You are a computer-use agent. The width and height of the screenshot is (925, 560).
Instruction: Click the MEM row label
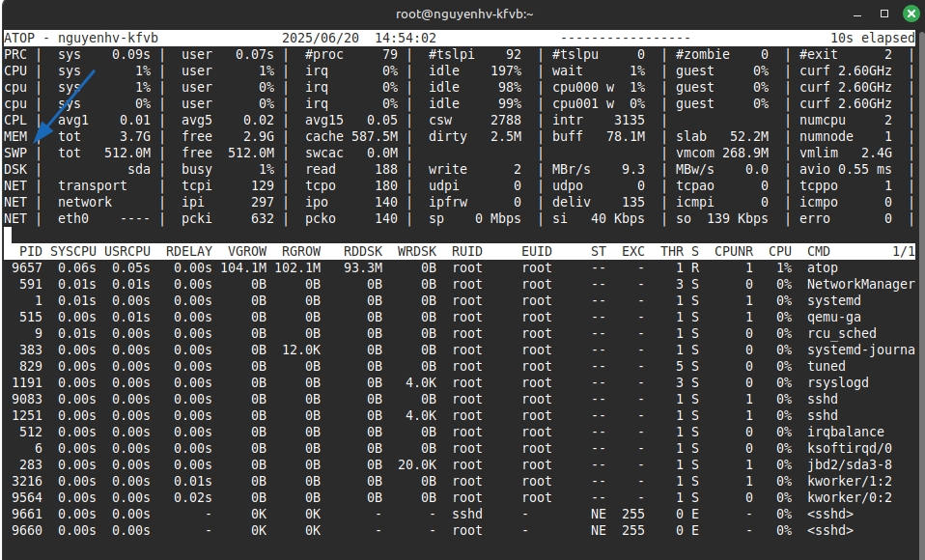(15, 137)
